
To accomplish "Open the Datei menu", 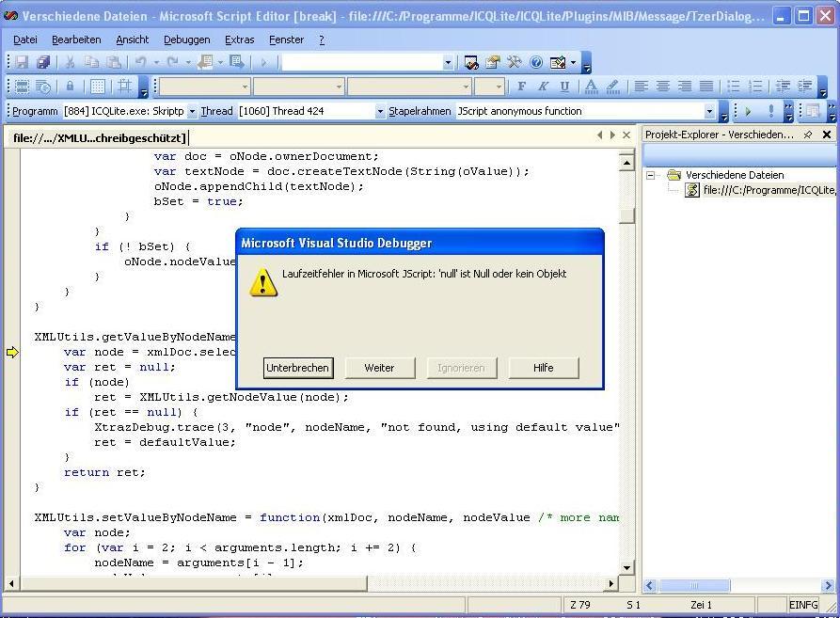I will point(25,40).
